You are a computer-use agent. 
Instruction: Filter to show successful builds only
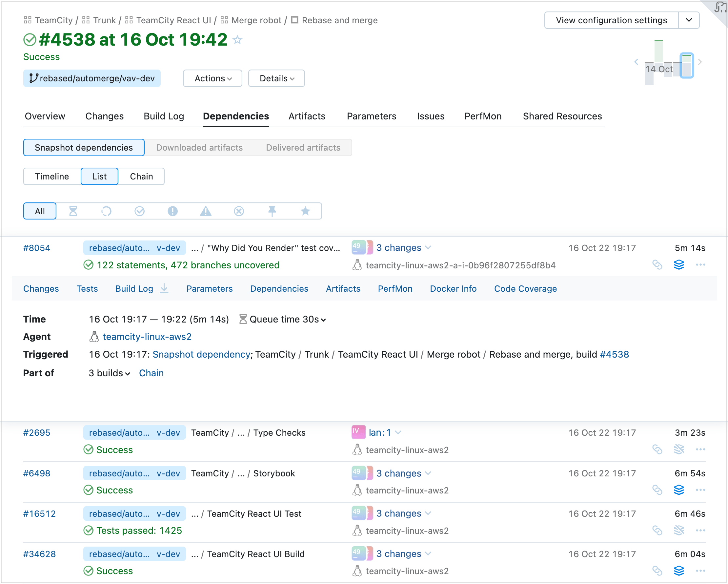140,211
